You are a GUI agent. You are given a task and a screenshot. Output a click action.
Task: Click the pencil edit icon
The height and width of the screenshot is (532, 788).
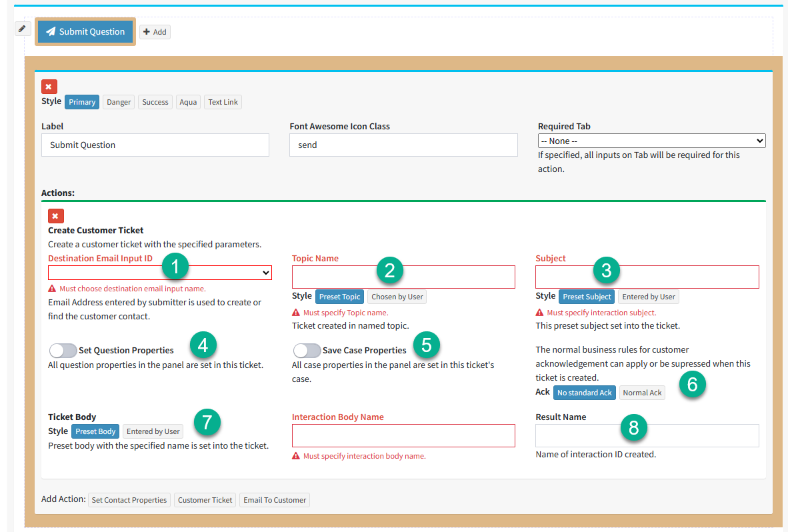(22, 29)
